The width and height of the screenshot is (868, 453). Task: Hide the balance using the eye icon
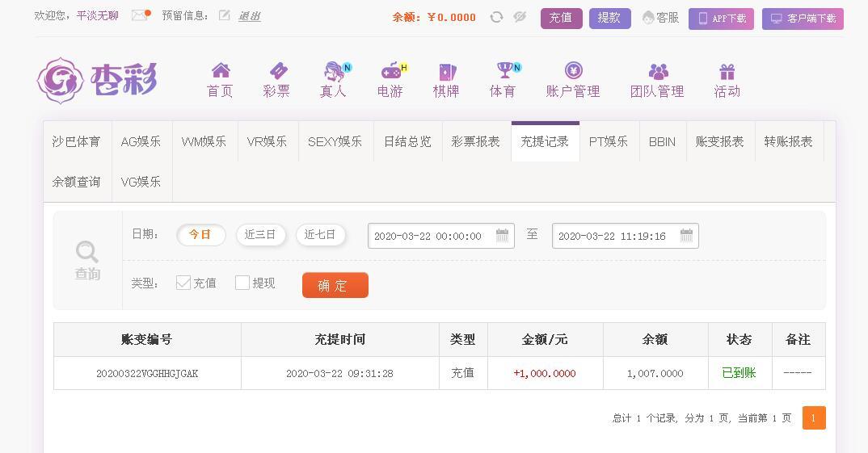pos(519,17)
